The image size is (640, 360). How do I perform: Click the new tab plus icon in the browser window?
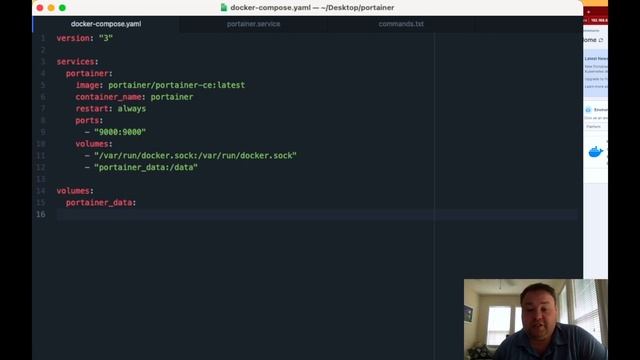click(589, 12)
